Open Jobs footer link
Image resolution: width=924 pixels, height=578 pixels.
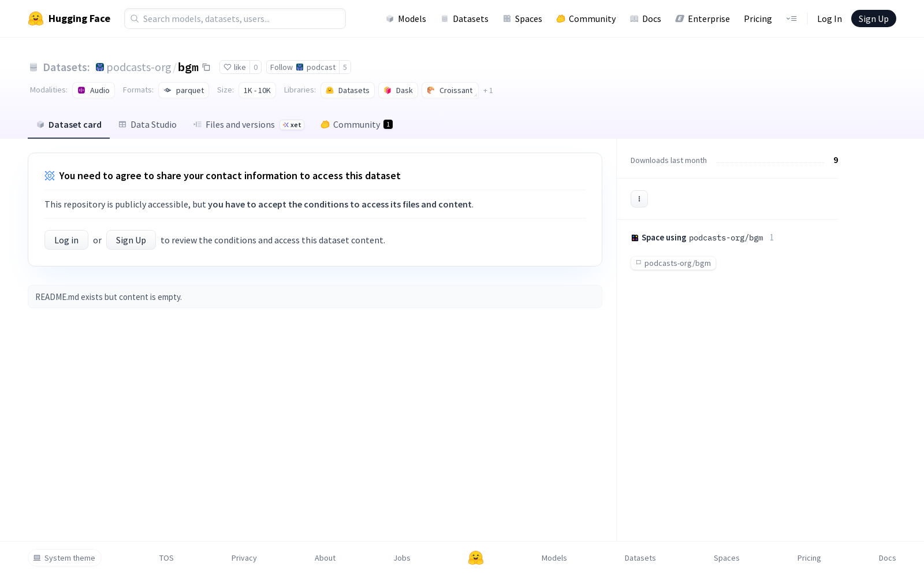tap(401, 558)
